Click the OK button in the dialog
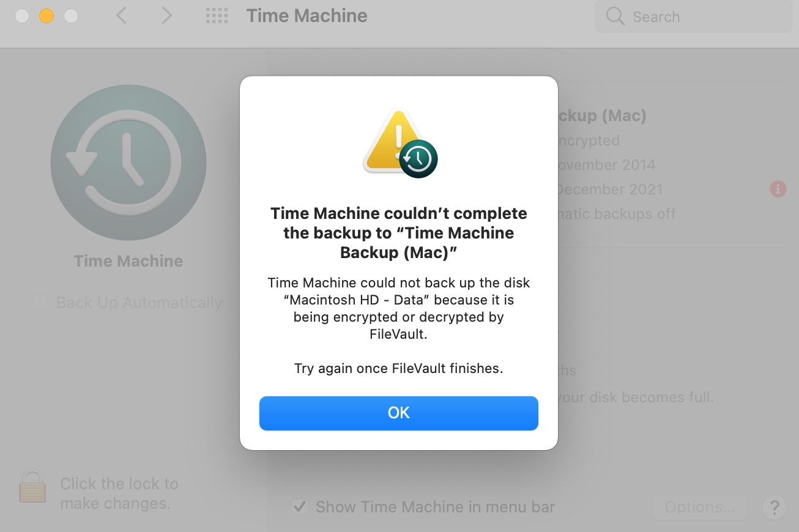This screenshot has width=799, height=532. (x=398, y=413)
